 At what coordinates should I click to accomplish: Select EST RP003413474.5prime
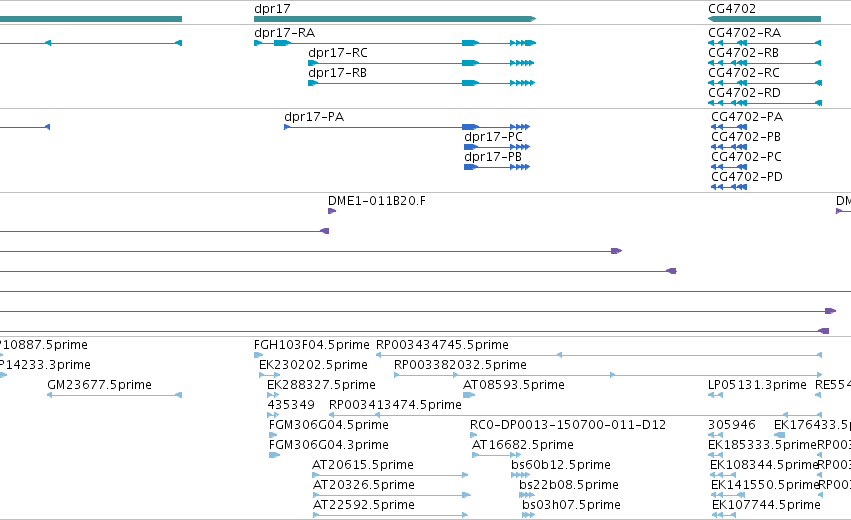point(395,405)
